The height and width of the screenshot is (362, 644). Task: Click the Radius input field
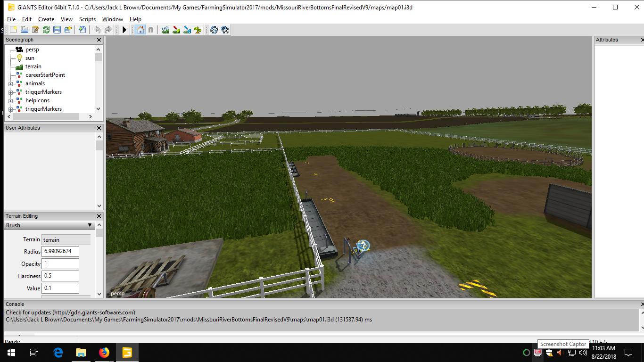(x=60, y=252)
